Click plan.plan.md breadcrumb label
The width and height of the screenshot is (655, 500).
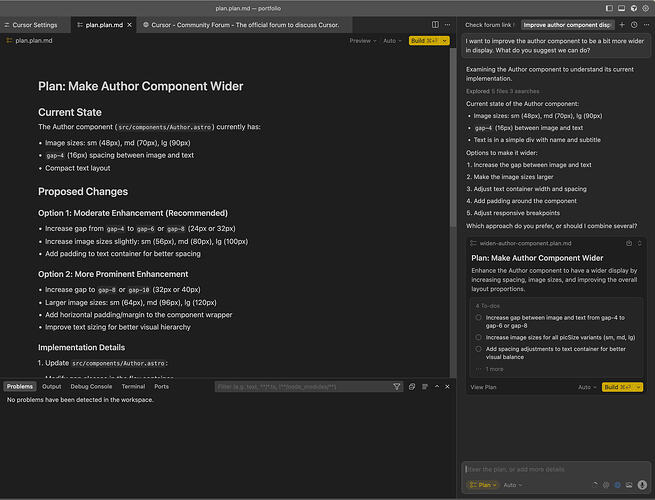34,41
